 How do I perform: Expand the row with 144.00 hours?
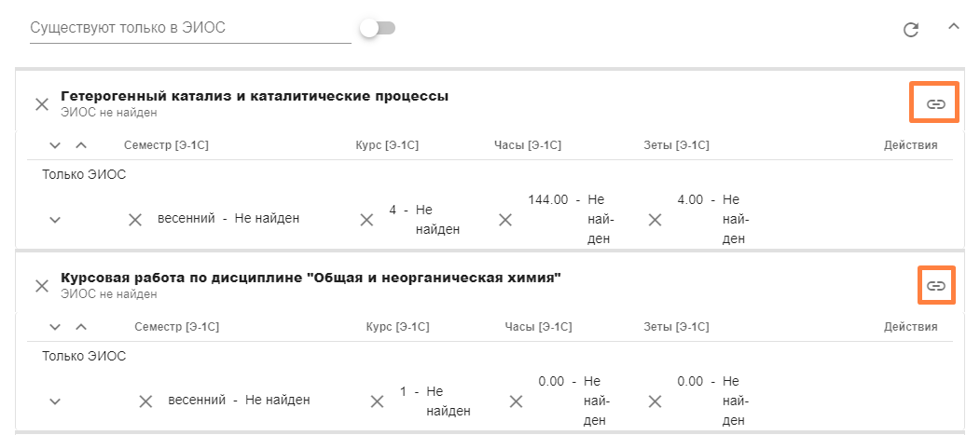[x=55, y=220]
